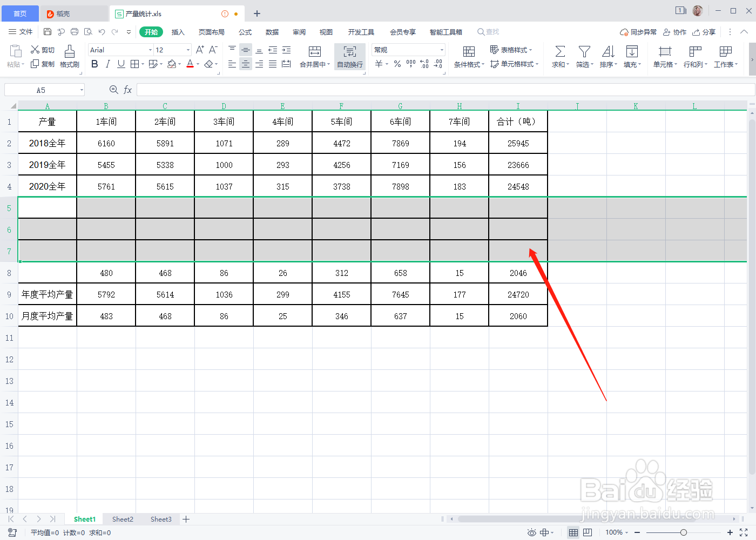Click the 协作 collaborate button
The width and height of the screenshot is (756, 540).
(674, 32)
